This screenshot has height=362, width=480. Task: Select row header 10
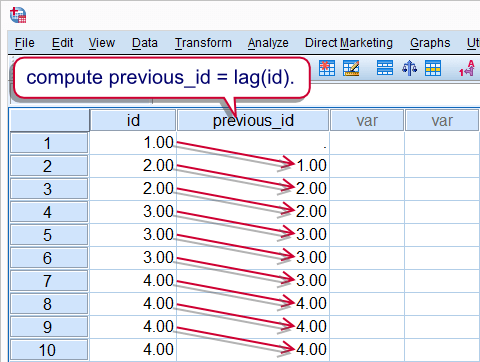(x=49, y=350)
